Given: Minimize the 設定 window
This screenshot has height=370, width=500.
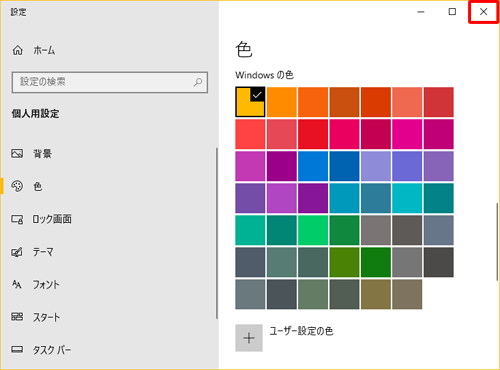Looking at the screenshot, I should [x=421, y=12].
